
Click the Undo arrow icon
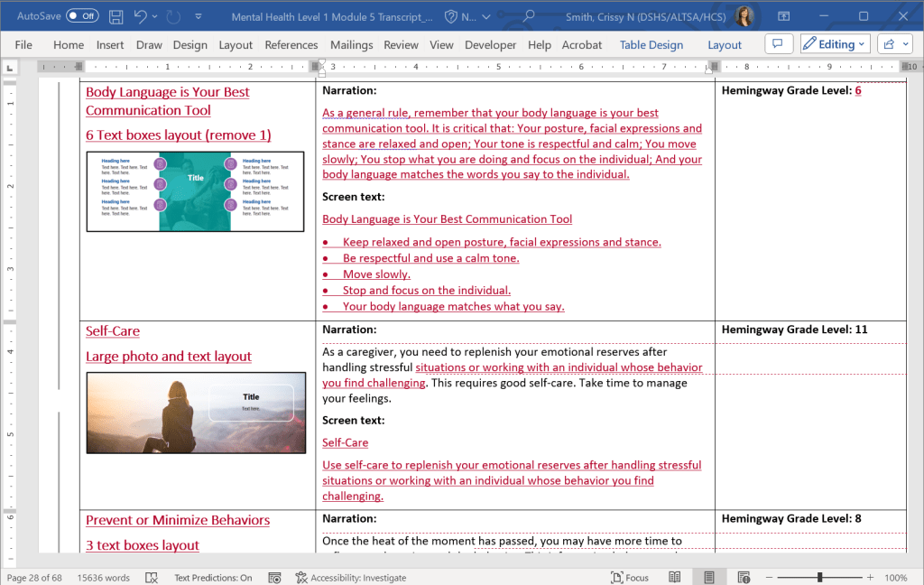coord(140,16)
